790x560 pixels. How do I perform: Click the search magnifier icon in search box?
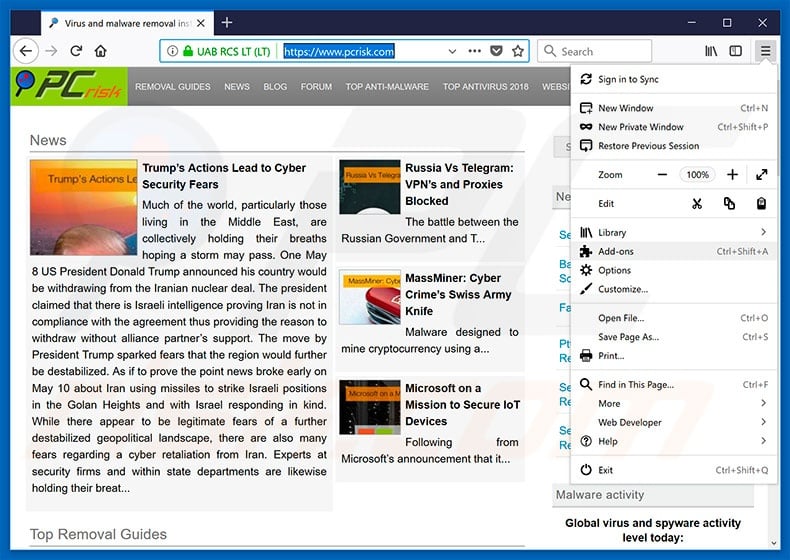tap(550, 51)
